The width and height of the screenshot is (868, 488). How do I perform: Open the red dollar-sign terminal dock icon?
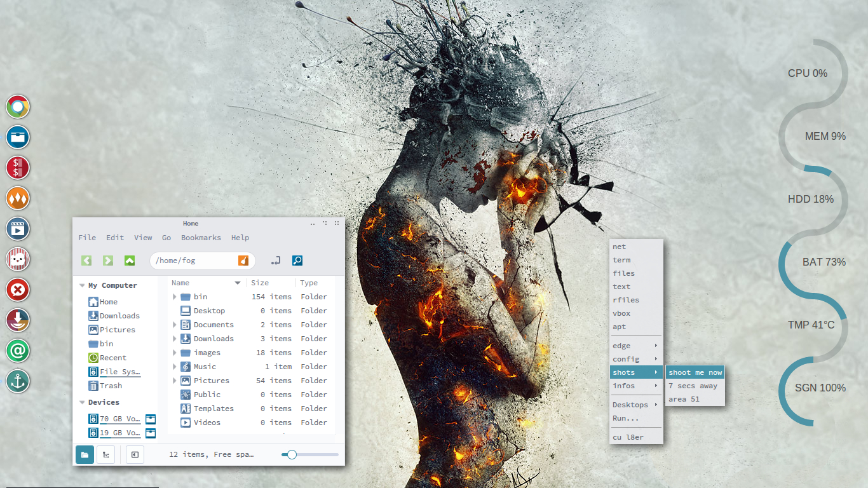click(x=18, y=168)
